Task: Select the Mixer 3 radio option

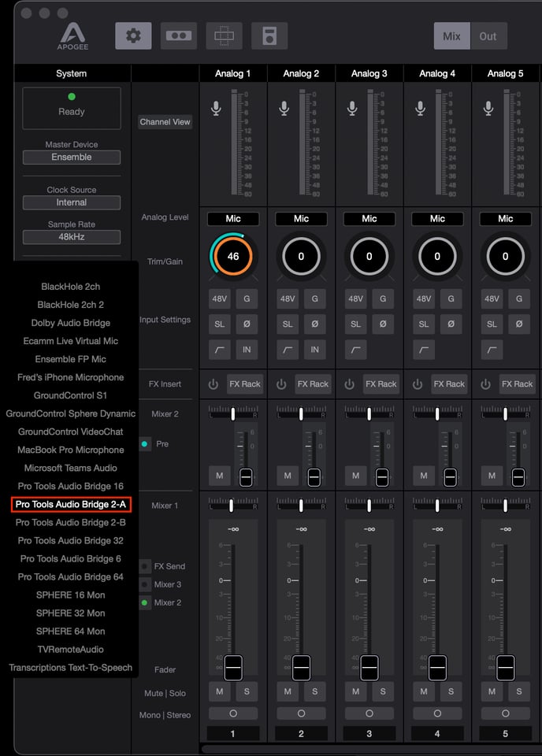Action: click(x=144, y=584)
